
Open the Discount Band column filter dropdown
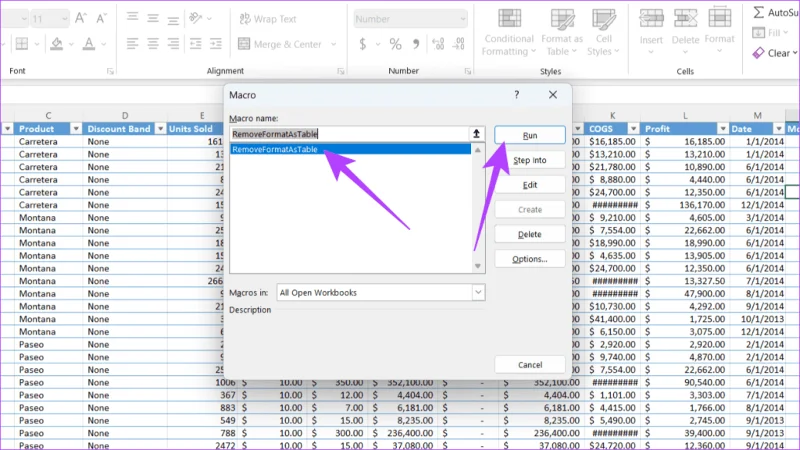(x=160, y=129)
